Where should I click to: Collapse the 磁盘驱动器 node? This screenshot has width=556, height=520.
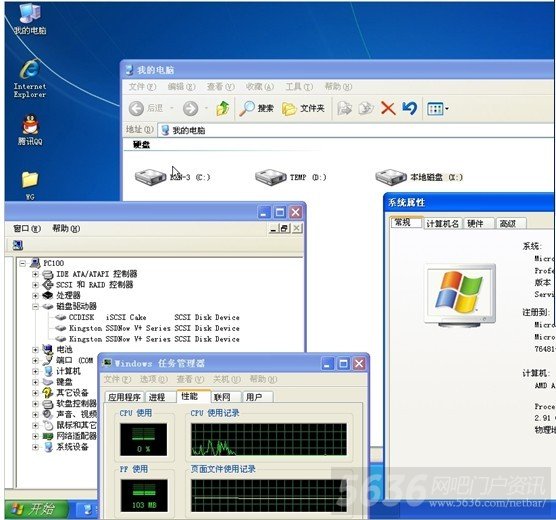coord(35,306)
